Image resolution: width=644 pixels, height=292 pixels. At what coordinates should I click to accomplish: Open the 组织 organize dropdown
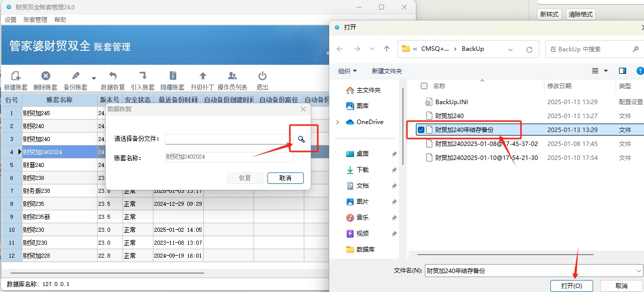348,71
